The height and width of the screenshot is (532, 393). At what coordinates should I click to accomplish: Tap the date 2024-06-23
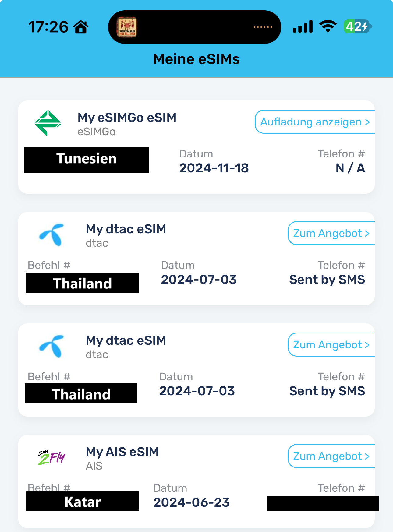click(x=192, y=502)
